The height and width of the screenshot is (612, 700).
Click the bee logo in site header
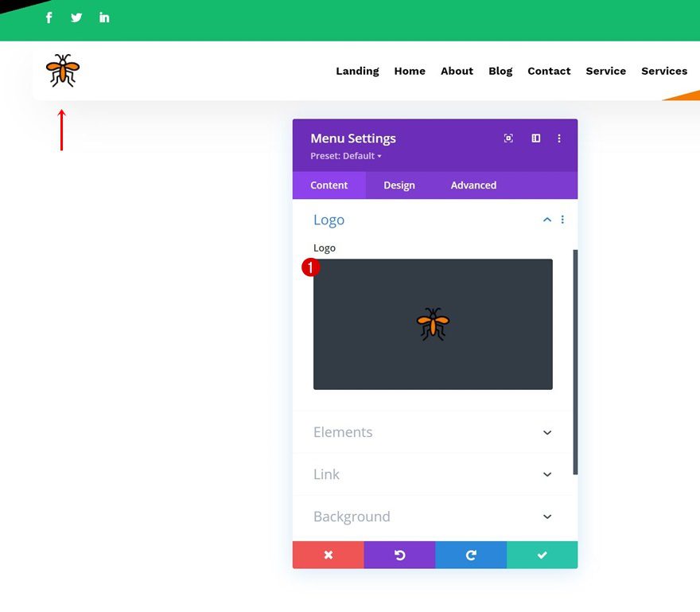[63, 71]
